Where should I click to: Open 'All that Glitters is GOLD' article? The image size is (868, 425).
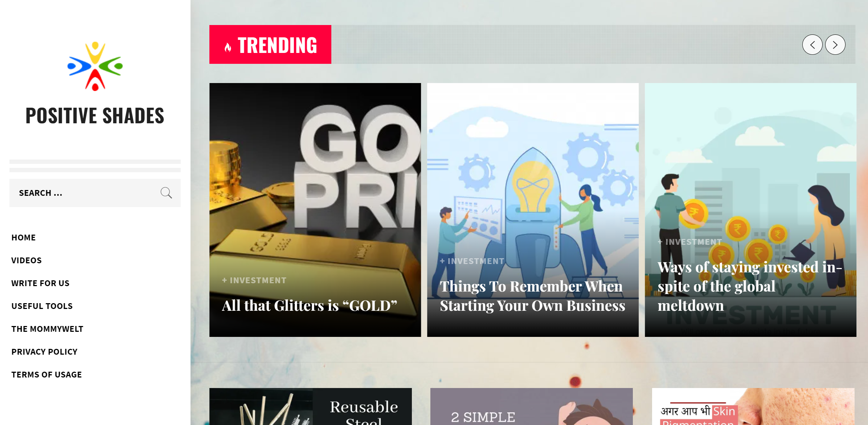(309, 306)
